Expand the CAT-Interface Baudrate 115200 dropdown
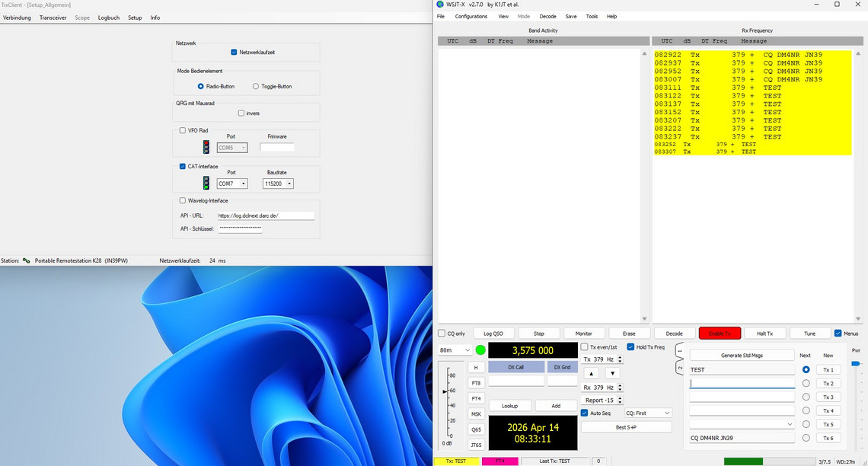The height and width of the screenshot is (466, 868). [x=278, y=184]
